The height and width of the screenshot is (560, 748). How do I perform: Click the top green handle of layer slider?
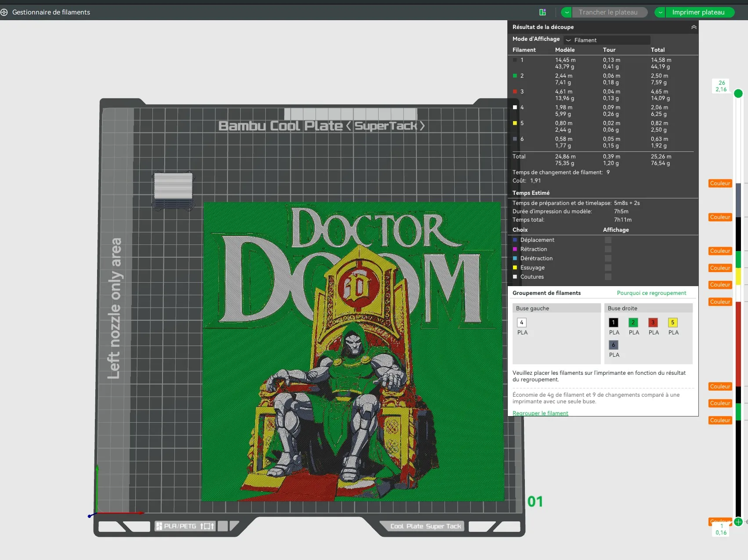point(738,93)
